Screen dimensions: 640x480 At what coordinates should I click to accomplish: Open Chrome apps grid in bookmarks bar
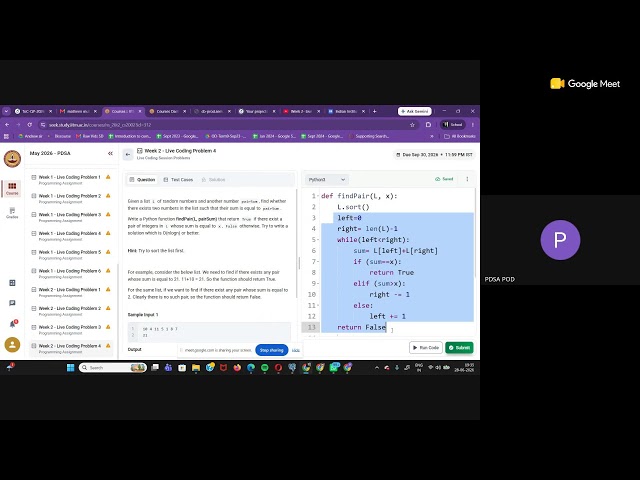point(6,136)
